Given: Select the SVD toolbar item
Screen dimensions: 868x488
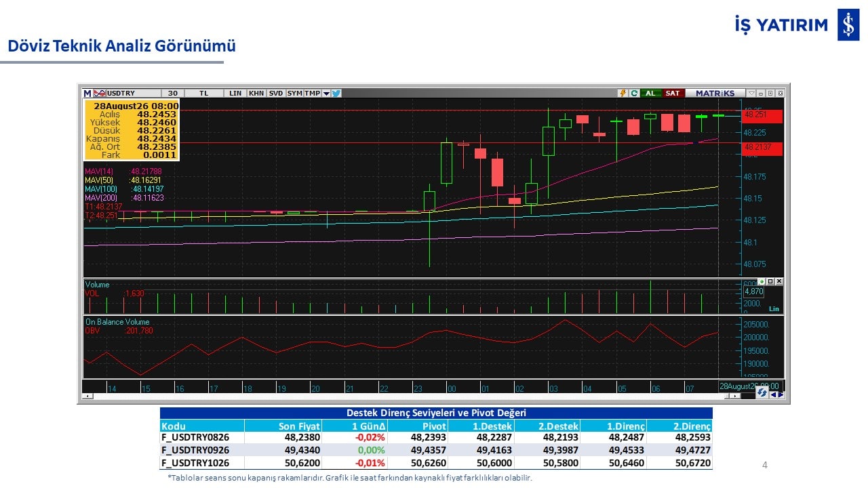Looking at the screenshot, I should (x=276, y=94).
